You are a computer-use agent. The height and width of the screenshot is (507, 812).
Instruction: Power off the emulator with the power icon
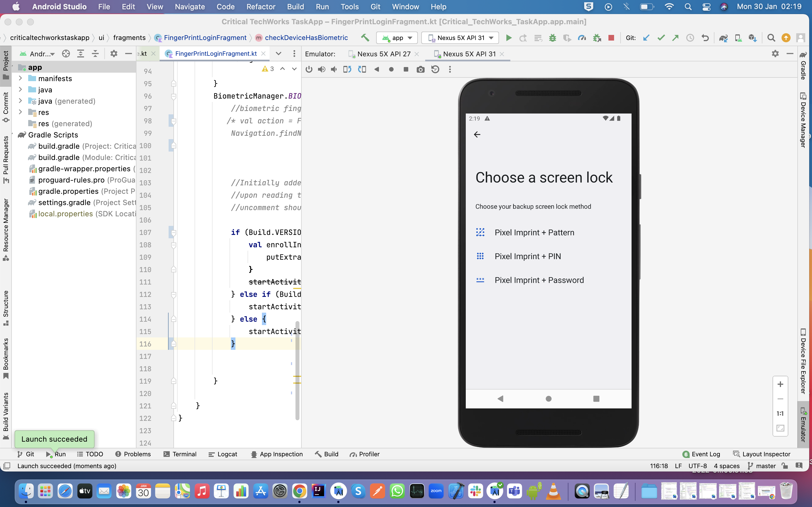309,69
